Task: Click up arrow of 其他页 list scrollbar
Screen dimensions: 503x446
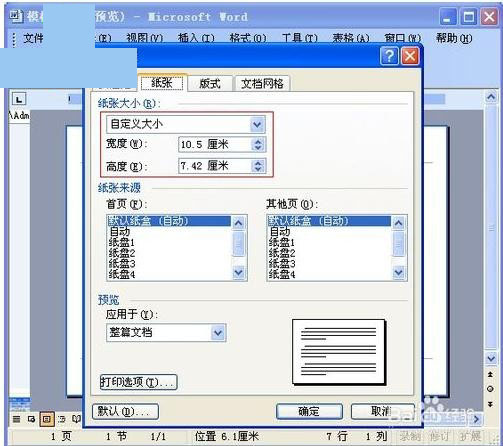Action: [x=399, y=223]
